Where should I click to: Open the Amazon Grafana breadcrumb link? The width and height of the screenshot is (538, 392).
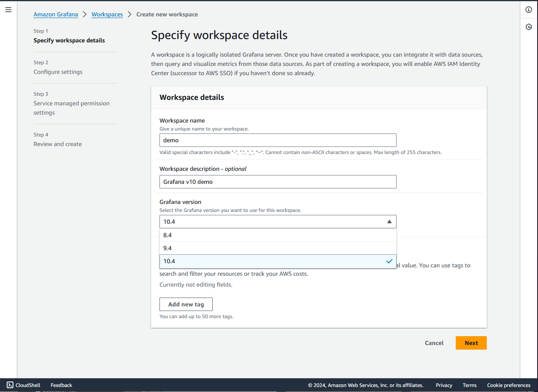(56, 14)
